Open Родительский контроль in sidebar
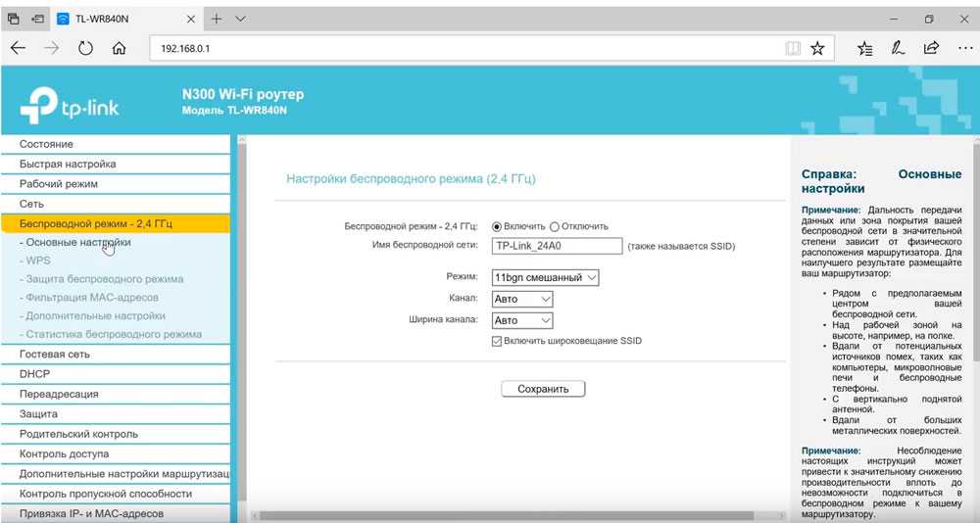Viewport: 980px width, 523px height. click(79, 434)
